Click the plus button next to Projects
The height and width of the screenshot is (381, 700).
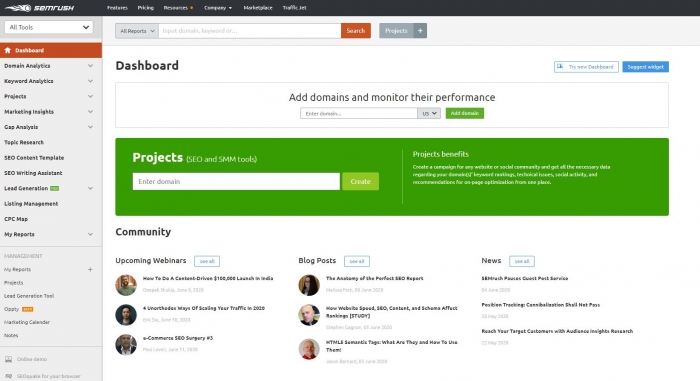coord(420,31)
